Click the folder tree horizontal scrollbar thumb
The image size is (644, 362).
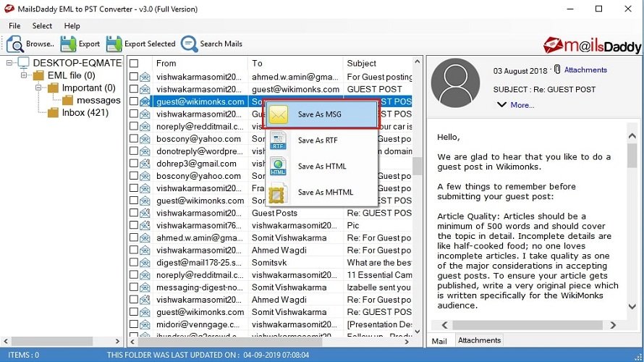[x=52, y=342]
